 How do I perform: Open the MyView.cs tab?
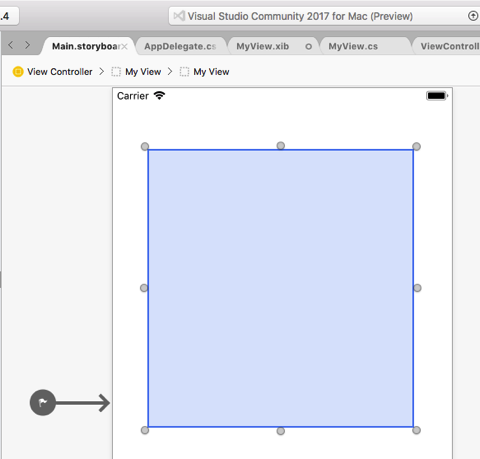click(353, 46)
